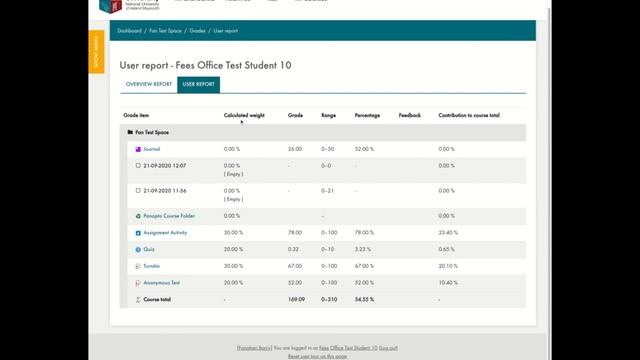Click the Grade item column header
The image size is (640, 360).
pyautogui.click(x=136, y=116)
